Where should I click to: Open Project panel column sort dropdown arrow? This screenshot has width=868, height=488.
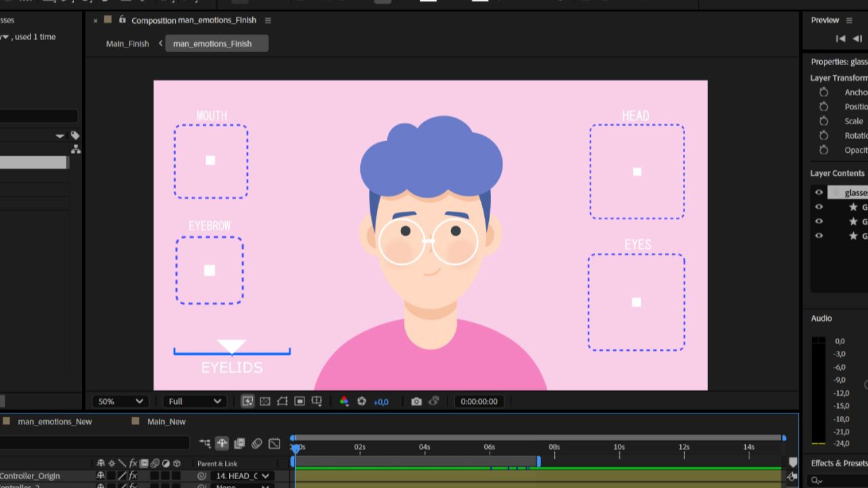coord(60,136)
